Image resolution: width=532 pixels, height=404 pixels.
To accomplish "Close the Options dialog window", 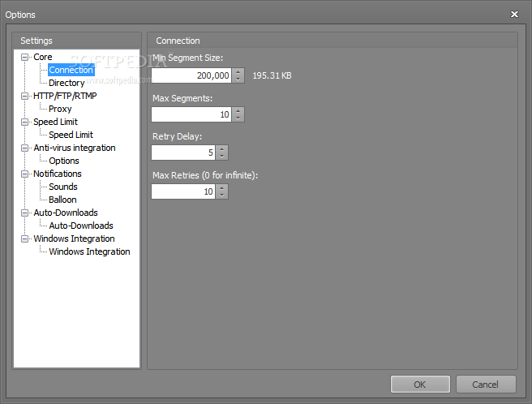I will [x=514, y=14].
